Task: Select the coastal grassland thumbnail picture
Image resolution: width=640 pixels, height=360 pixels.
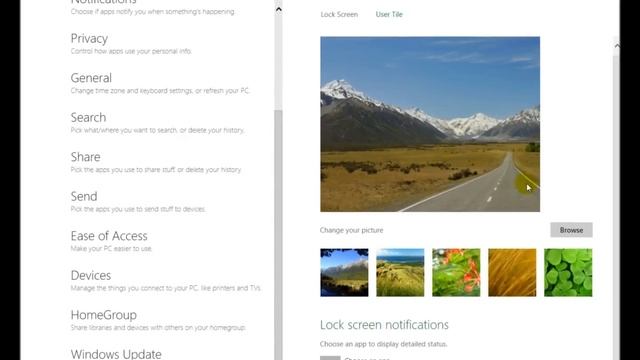Action: [x=400, y=272]
